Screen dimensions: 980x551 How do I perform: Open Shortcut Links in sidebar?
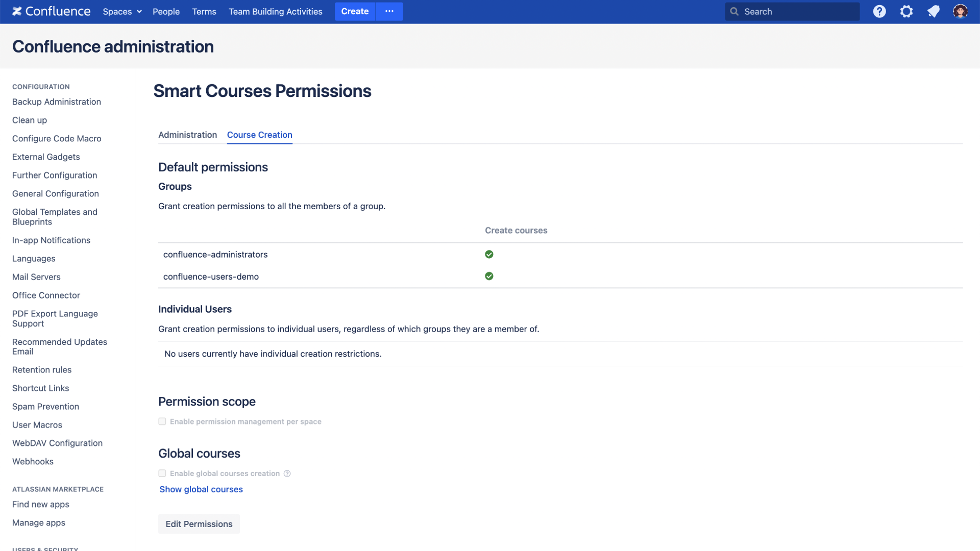(x=40, y=388)
